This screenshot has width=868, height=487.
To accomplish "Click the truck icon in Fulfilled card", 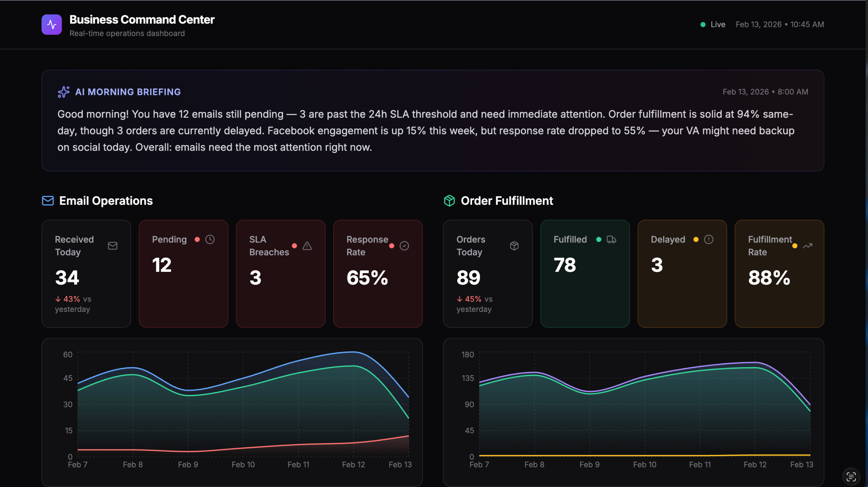I will point(611,239).
